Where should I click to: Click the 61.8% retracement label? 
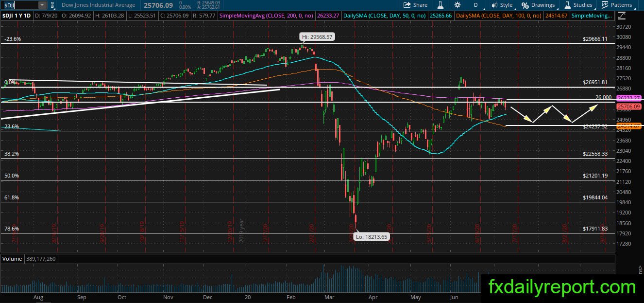[x=11, y=197]
